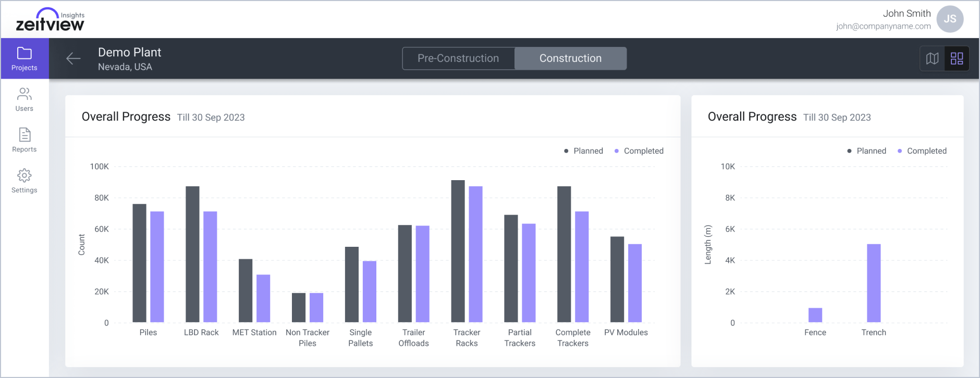Click the Demo Plant title

point(130,52)
